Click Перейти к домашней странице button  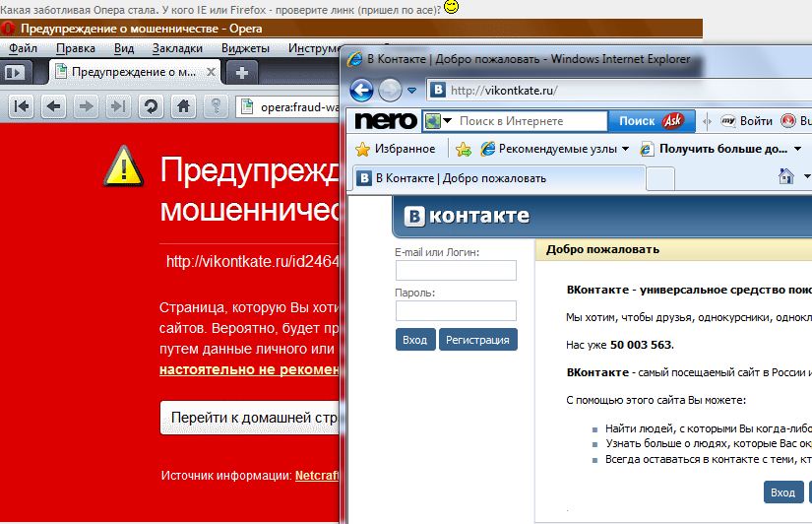[250, 418]
